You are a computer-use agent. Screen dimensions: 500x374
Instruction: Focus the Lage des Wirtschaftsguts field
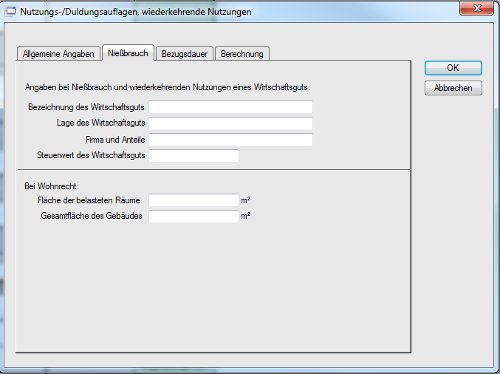230,123
